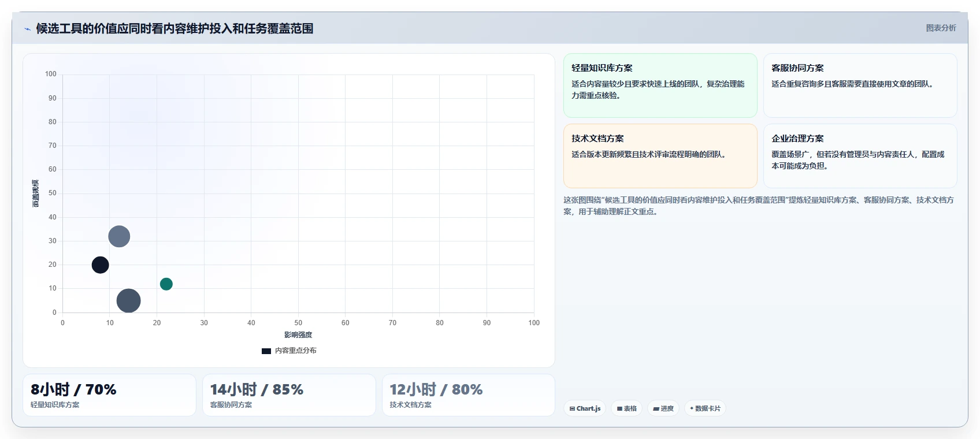Click the 内容重点分布 legend label
Image resolution: width=980 pixels, height=439 pixels.
295,351
